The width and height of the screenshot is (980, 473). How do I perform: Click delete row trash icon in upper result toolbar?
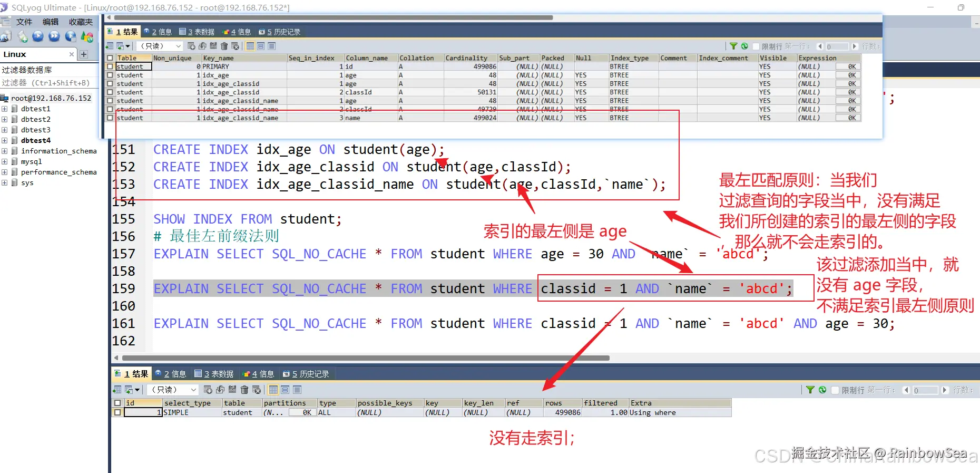224,46
